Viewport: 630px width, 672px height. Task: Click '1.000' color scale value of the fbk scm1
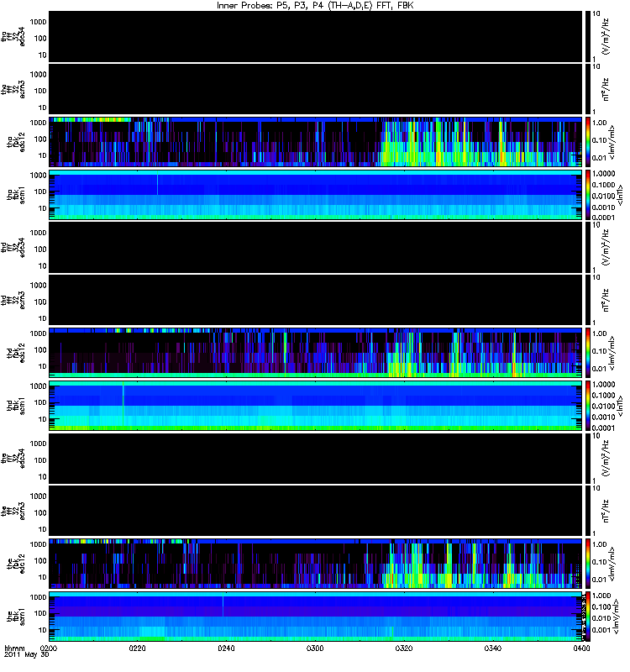pos(601,596)
